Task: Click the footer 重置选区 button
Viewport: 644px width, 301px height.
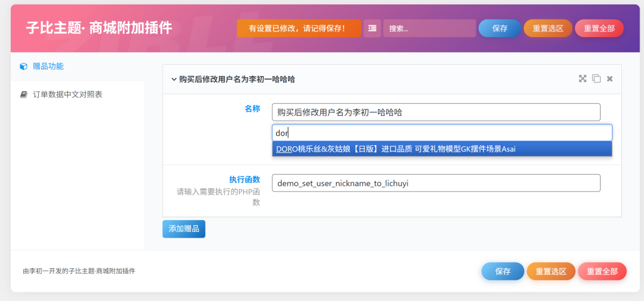Action: 550,271
